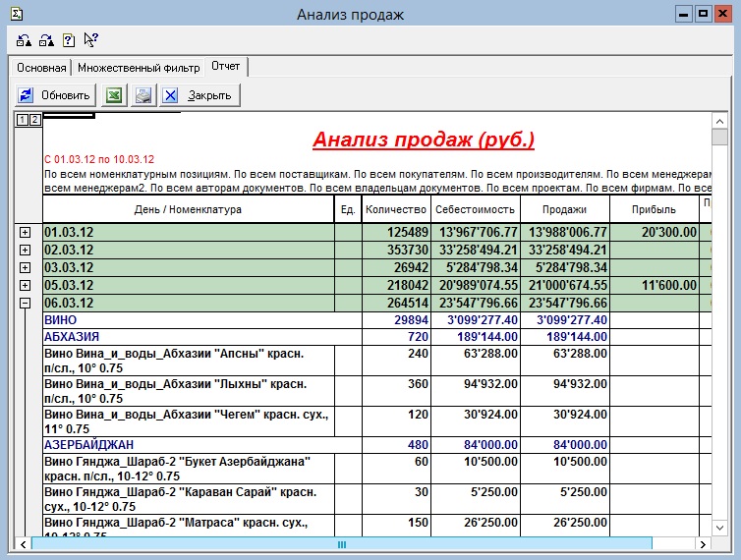Click the vertical scrollbar thumb
The image size is (741, 560).
[x=719, y=137]
